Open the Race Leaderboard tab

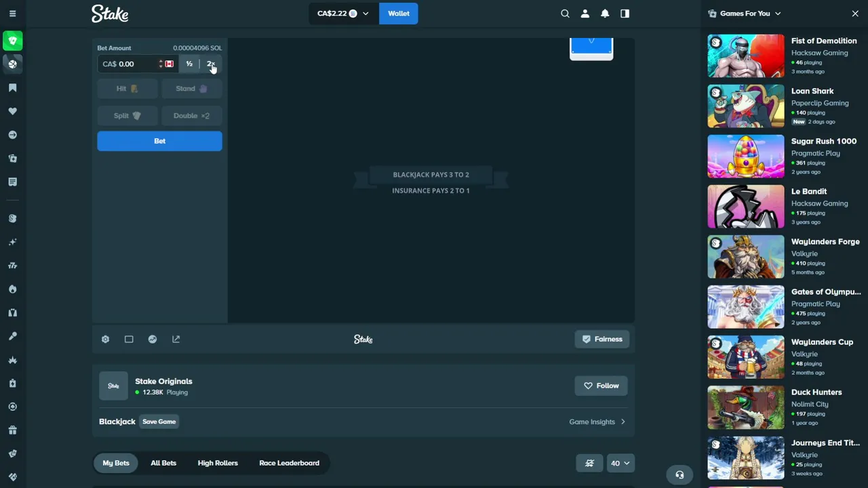pyautogui.click(x=289, y=463)
